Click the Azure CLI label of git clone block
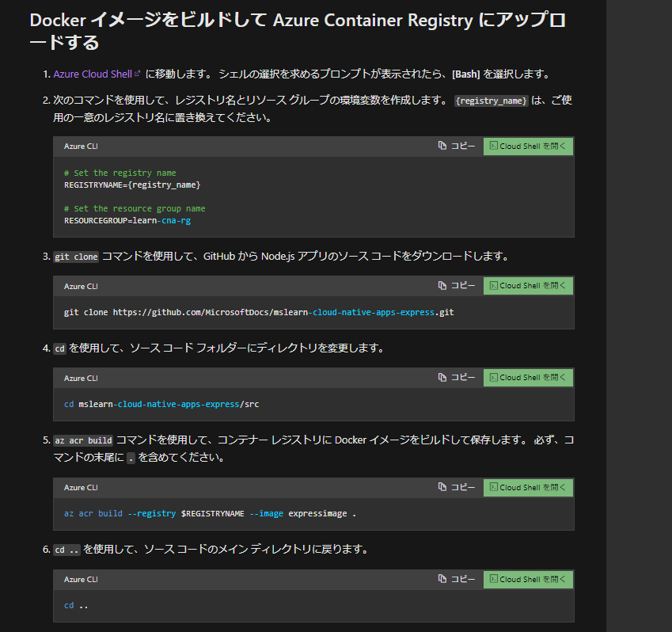Image resolution: width=672 pixels, height=632 pixels. pyautogui.click(x=81, y=287)
